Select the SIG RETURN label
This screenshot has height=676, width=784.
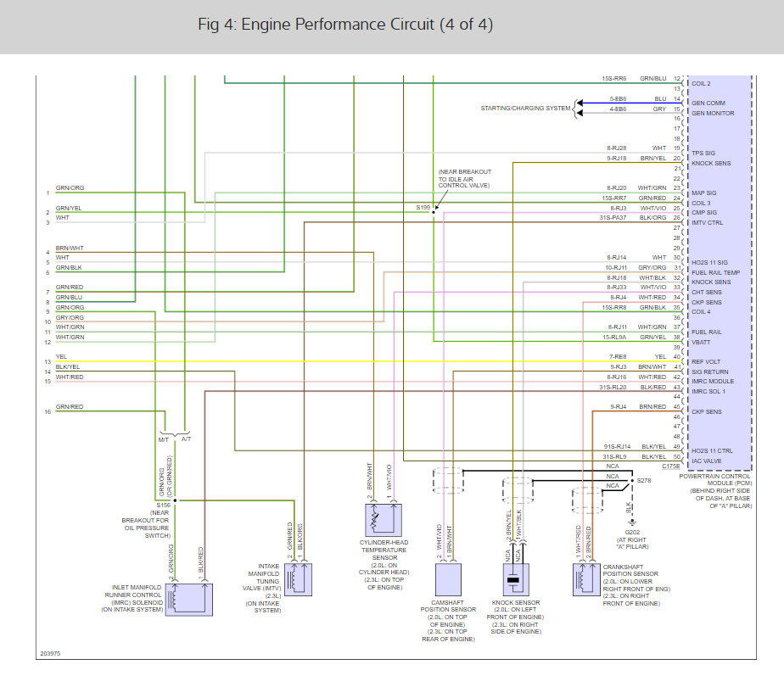coord(710,372)
